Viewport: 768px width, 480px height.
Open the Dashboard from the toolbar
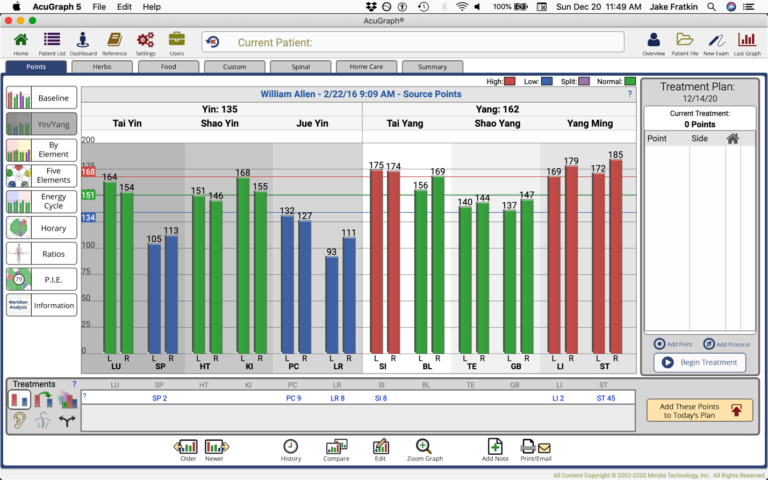pyautogui.click(x=83, y=41)
